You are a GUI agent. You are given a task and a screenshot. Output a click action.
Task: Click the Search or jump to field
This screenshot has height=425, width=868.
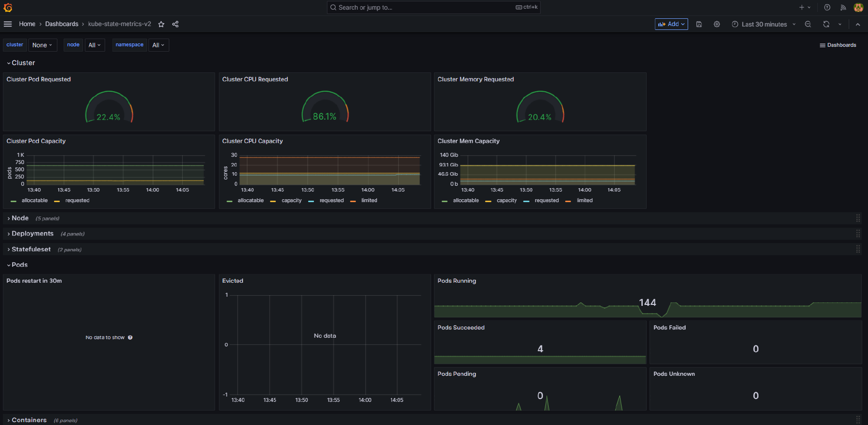coord(434,7)
